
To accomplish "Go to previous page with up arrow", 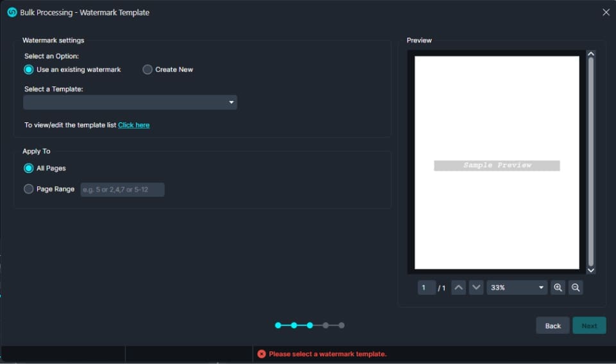I will pyautogui.click(x=458, y=288).
